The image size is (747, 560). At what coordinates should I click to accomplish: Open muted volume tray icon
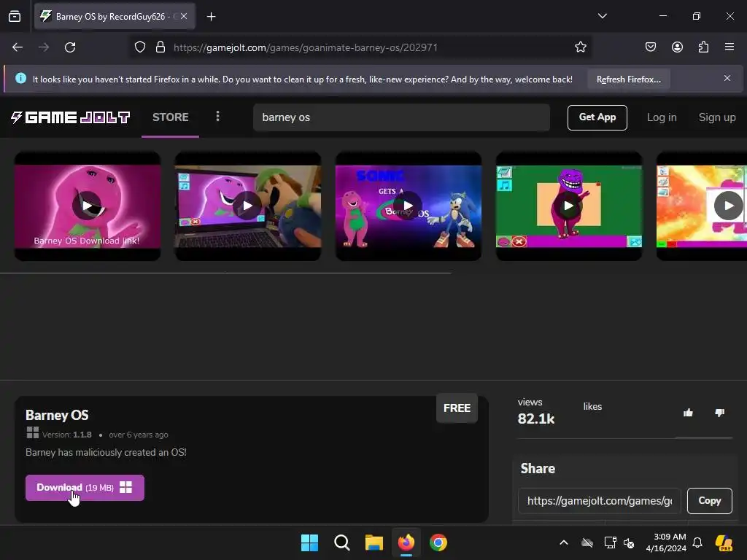[x=629, y=542]
